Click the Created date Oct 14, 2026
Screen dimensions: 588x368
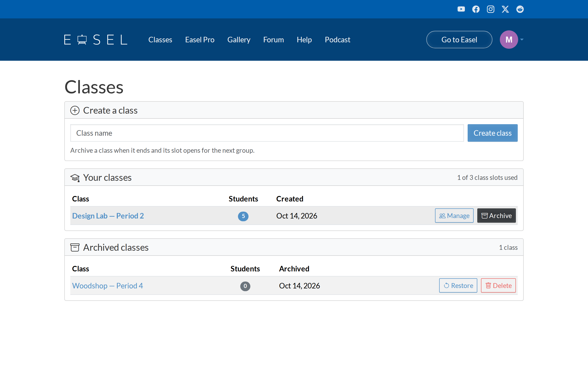click(297, 216)
